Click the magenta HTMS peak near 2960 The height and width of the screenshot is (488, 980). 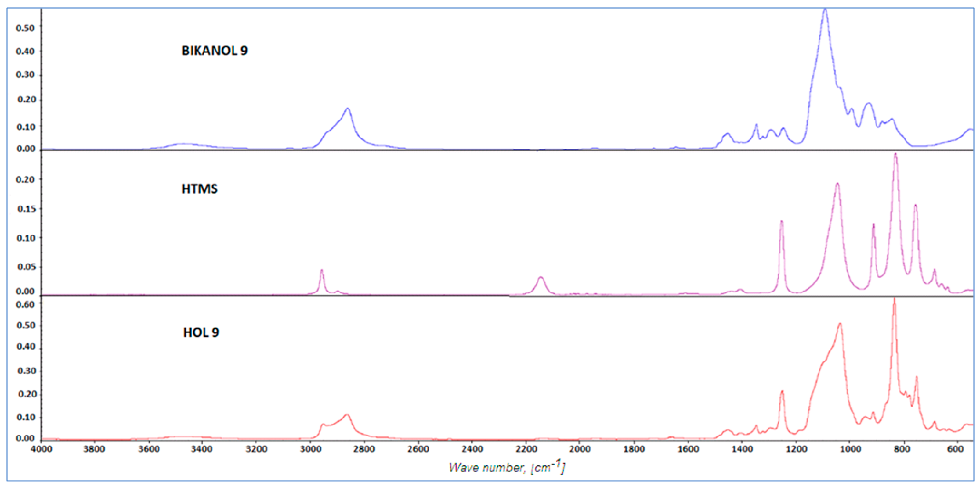click(x=322, y=271)
